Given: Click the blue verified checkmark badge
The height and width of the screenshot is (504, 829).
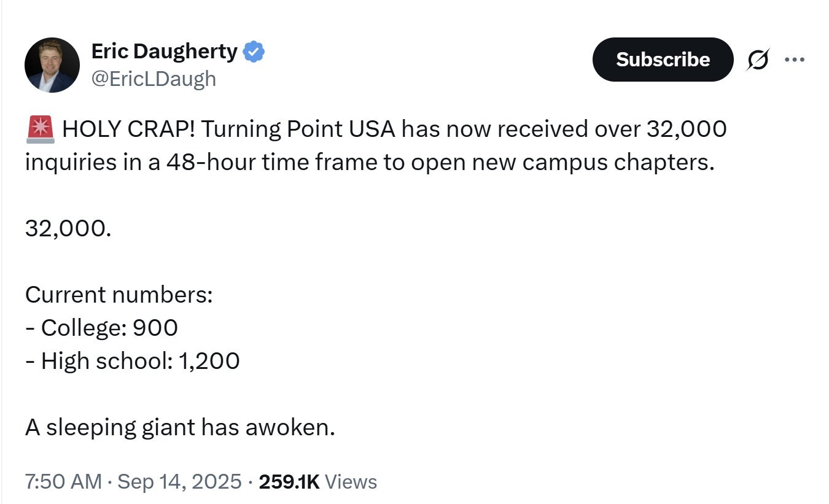Looking at the screenshot, I should (254, 52).
